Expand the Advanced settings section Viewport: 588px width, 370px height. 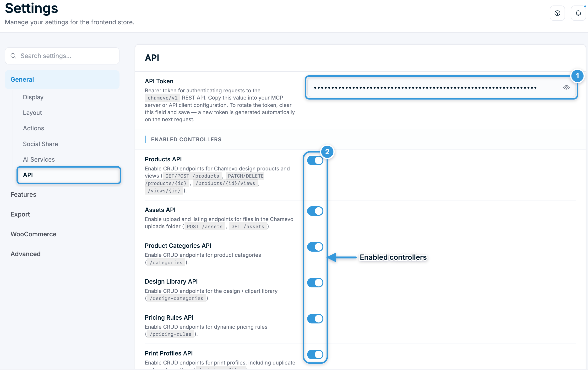[x=25, y=254]
